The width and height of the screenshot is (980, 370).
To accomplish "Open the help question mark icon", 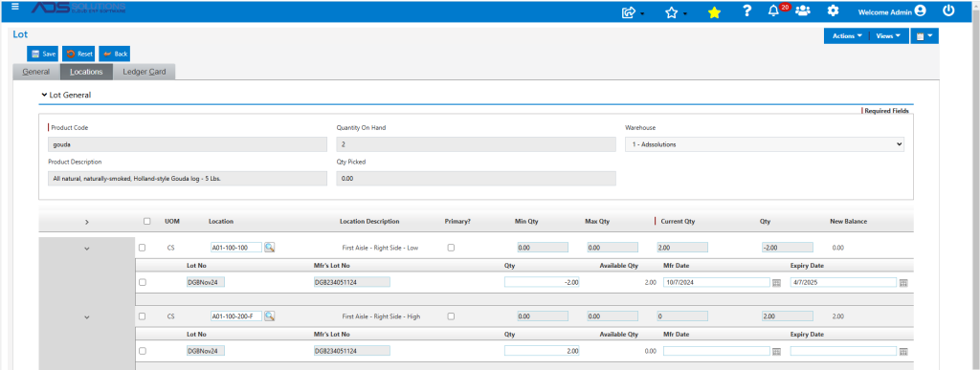I will tap(746, 11).
